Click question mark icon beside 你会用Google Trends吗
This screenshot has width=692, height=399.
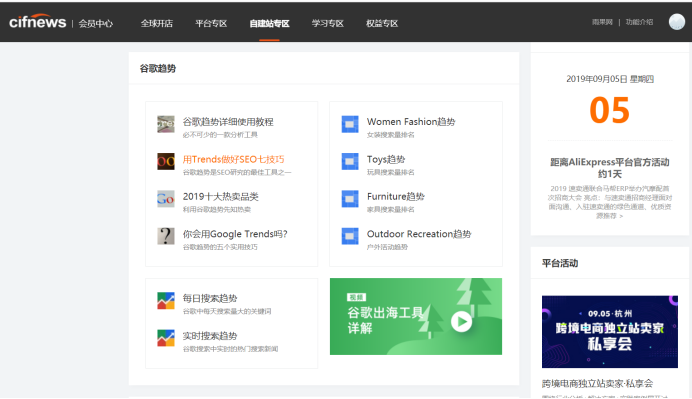[166, 236]
